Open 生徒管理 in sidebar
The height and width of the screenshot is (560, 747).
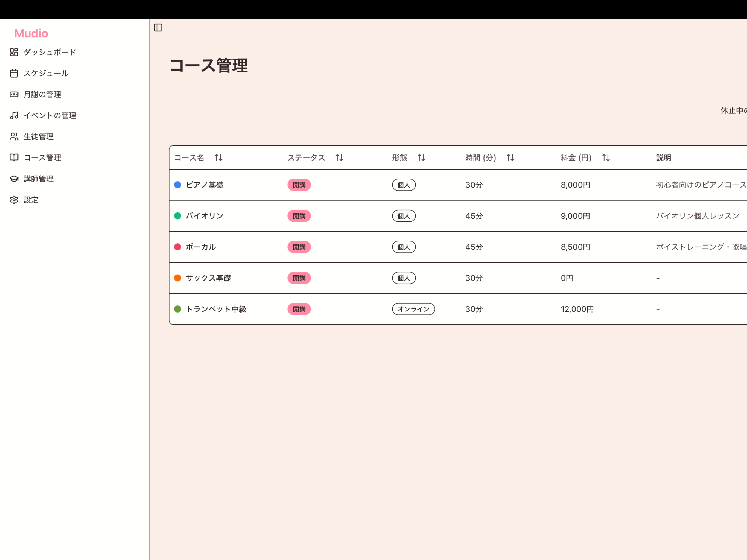[39, 136]
